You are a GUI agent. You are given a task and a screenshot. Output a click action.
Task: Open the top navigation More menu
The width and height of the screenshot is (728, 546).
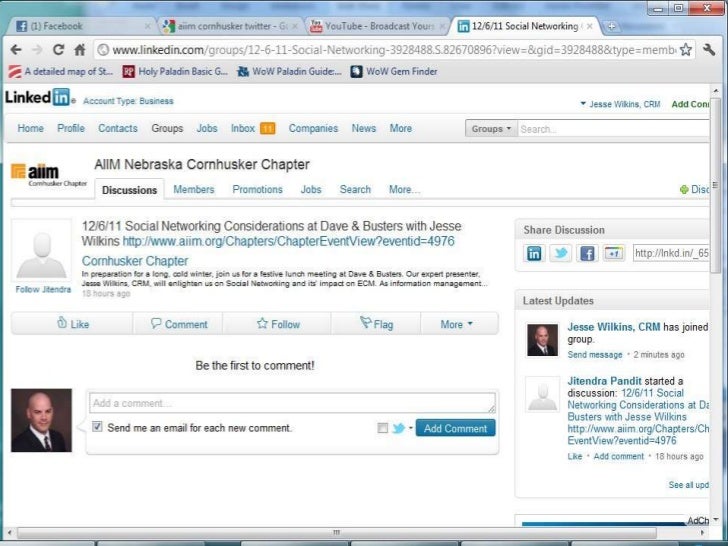[401, 128]
